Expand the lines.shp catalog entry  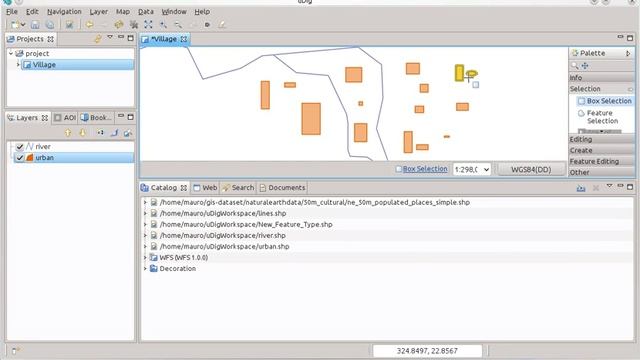pos(145,213)
